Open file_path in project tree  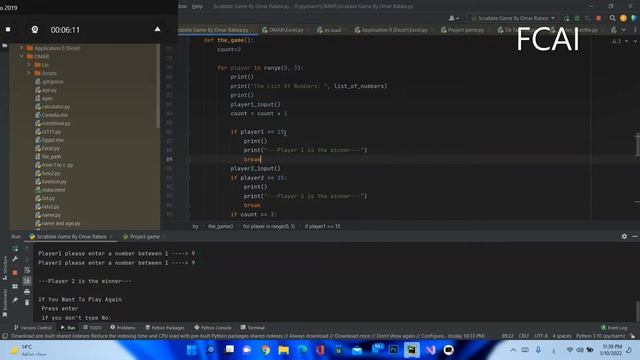[x=48, y=156]
